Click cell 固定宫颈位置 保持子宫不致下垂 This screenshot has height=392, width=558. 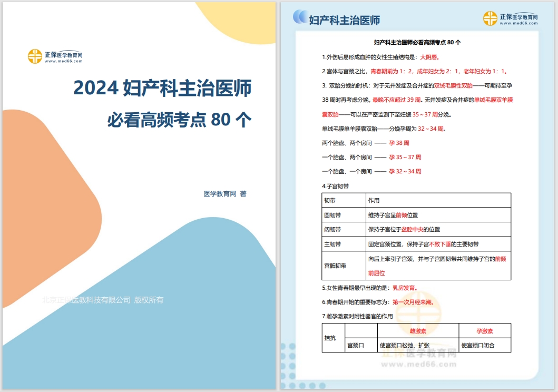tap(438, 244)
